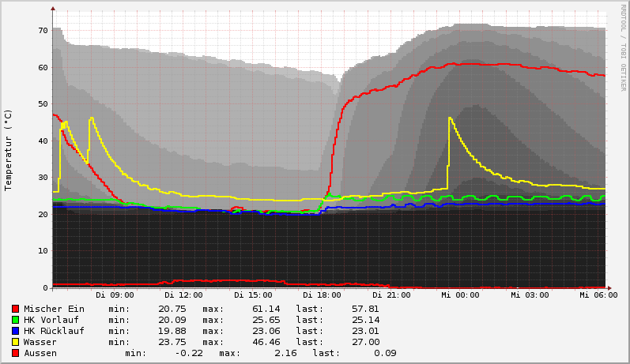630x364 pixels.
Task: Click the RRDTOOL / TOBI OETIKER watermark
Action: [623, 47]
